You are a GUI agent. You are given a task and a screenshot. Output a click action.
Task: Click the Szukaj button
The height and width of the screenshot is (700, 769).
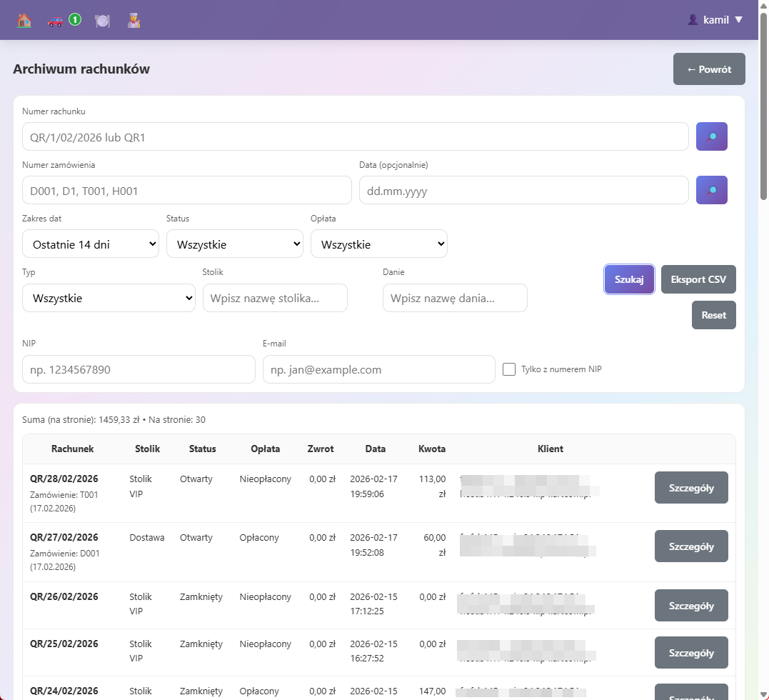click(x=629, y=279)
